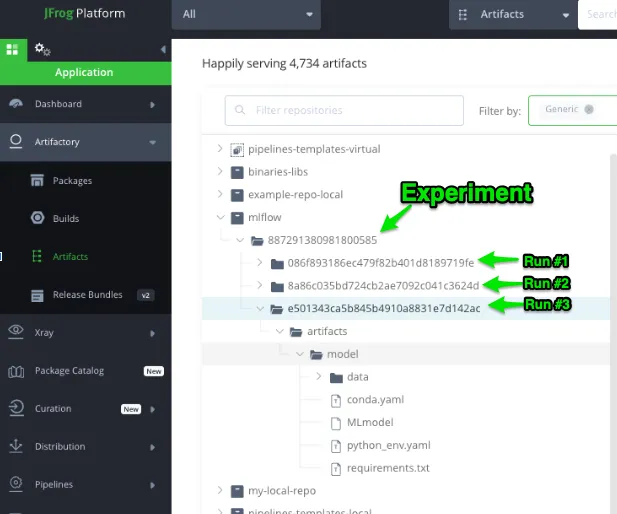Collapse the 887291380981800585 experiment folder

click(240, 240)
